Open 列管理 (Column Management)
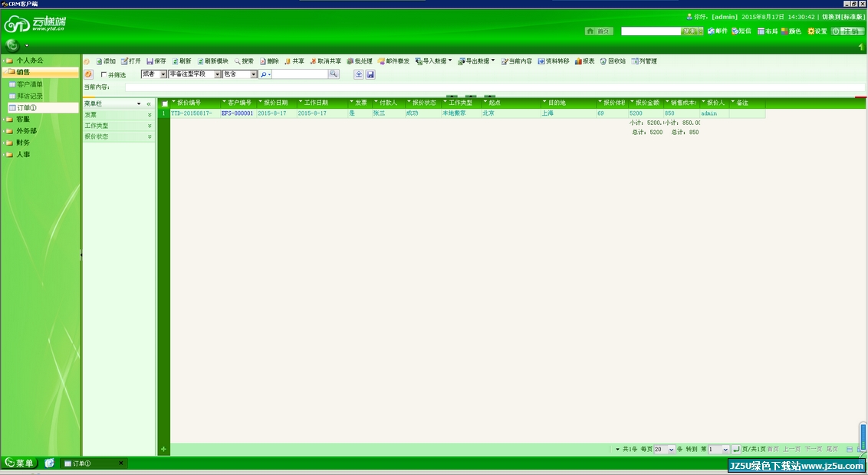868x475 pixels. pos(644,61)
